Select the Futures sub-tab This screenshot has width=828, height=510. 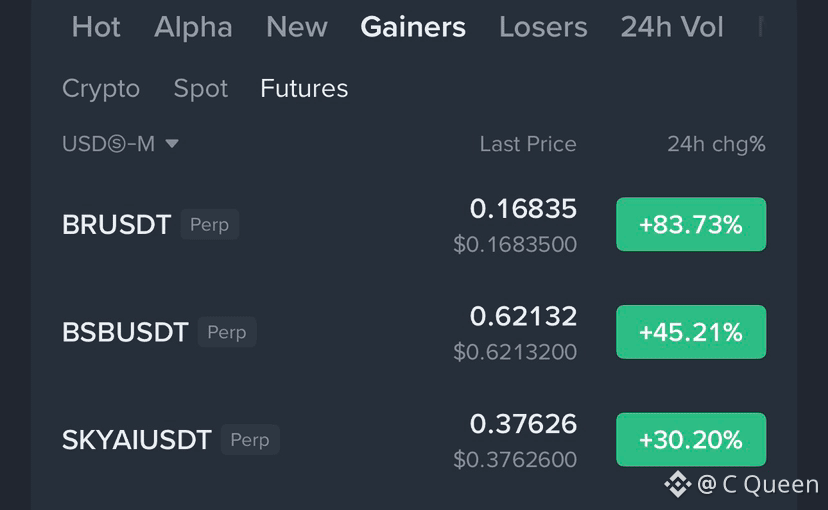coord(304,88)
